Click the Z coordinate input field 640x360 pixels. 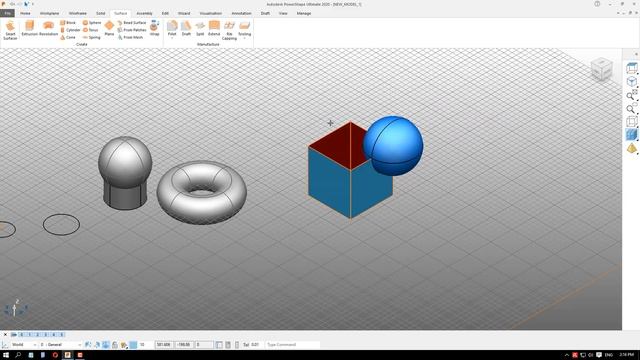click(204, 345)
